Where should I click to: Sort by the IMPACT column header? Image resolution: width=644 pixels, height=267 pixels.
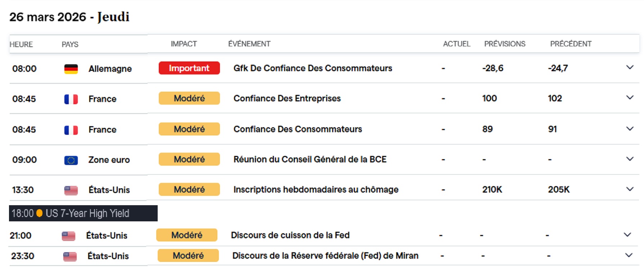coord(184,44)
